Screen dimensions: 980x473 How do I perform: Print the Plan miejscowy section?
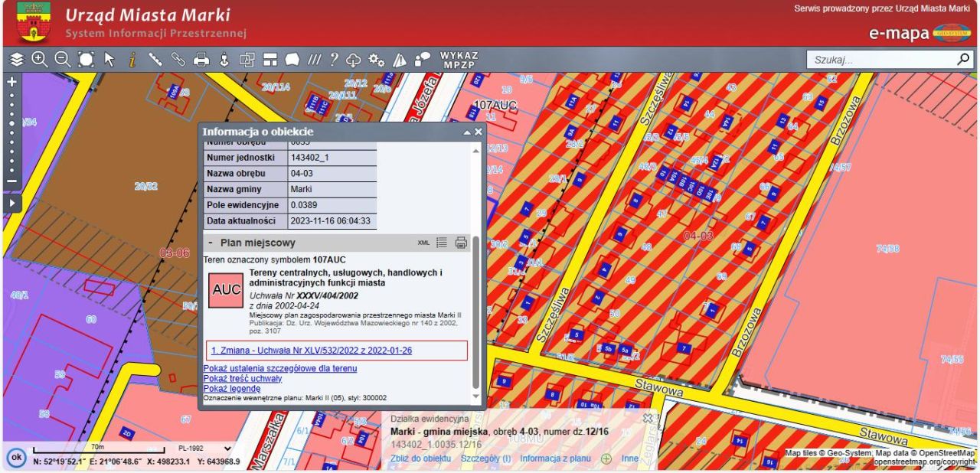click(461, 243)
